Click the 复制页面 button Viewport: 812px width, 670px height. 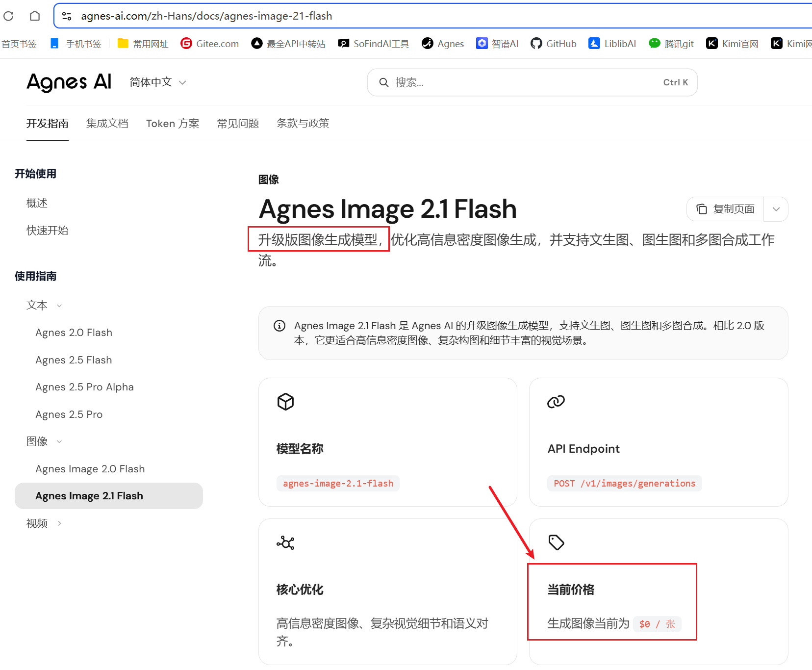coord(725,209)
